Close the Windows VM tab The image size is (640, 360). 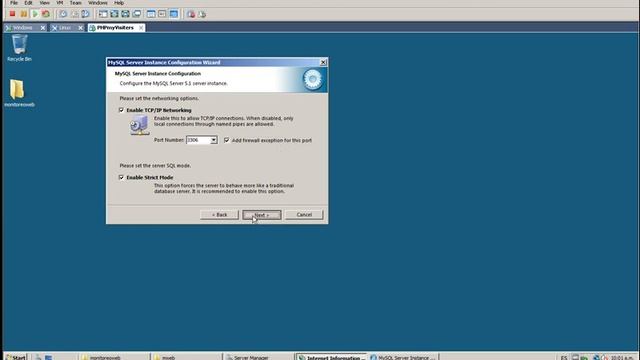pos(43,28)
